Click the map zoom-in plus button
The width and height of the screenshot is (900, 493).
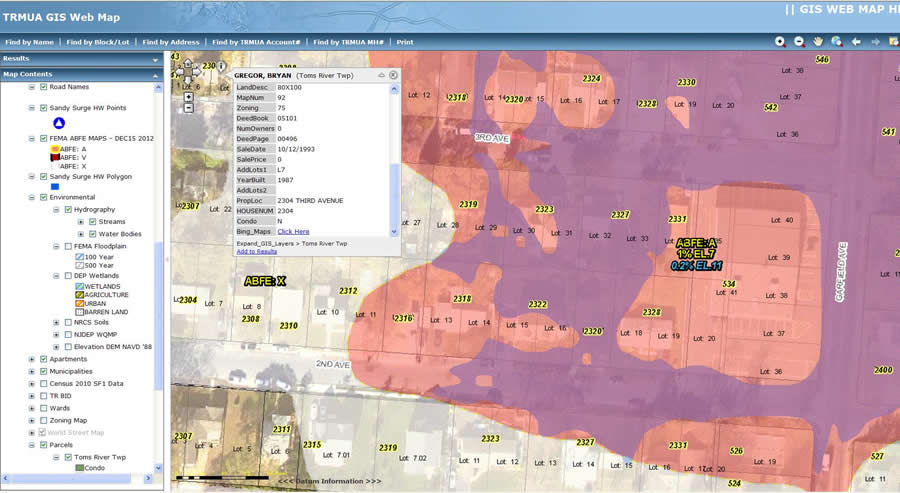tap(188, 96)
